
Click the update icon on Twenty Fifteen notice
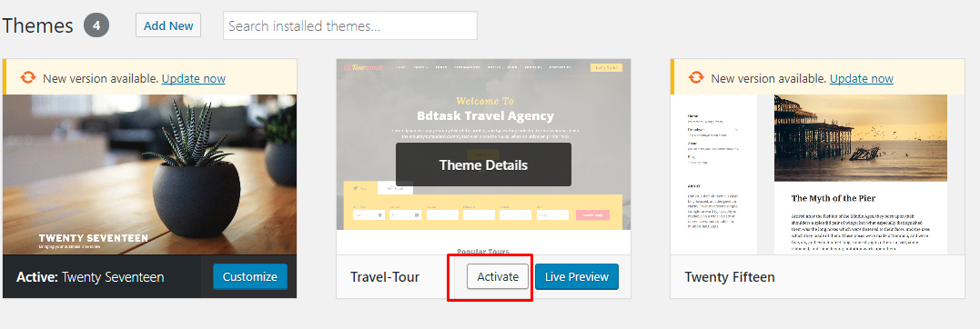tap(696, 78)
